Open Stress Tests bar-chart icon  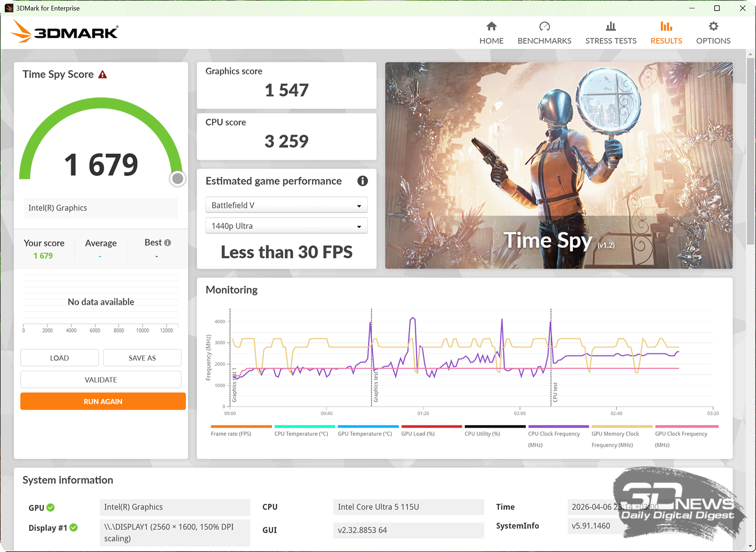[610, 27]
